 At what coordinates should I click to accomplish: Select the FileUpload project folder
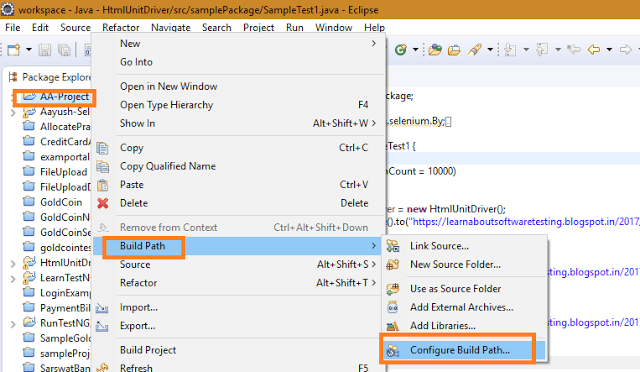tap(63, 172)
